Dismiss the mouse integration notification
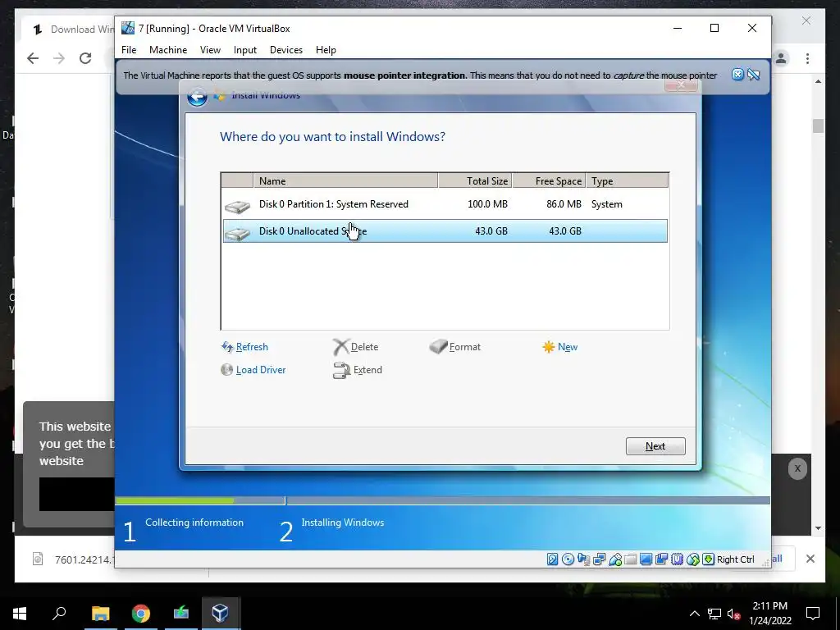The width and height of the screenshot is (840, 630). [737, 75]
